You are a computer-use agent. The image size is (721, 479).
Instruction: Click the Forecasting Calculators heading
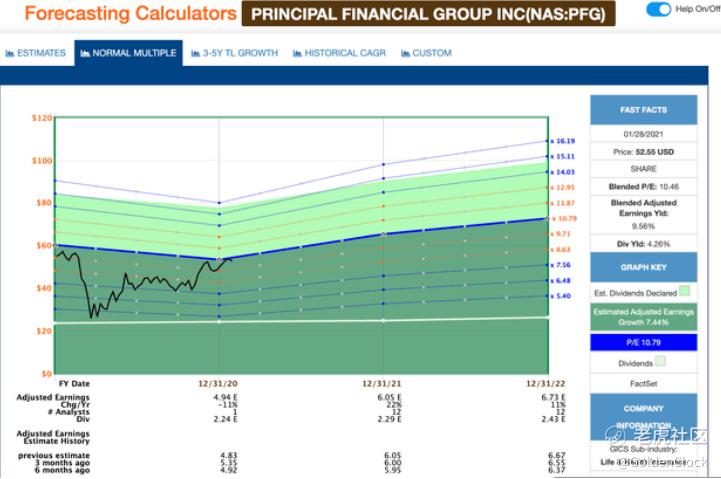pos(131,13)
